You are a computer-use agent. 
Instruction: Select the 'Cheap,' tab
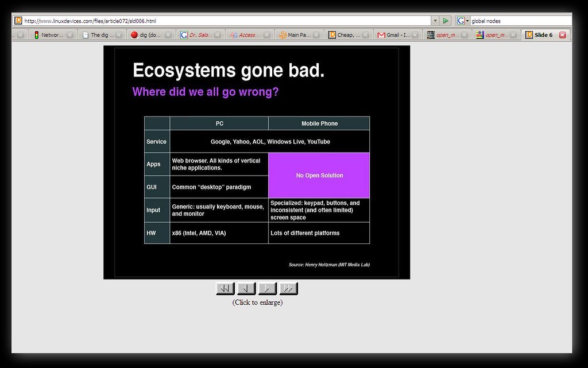(345, 35)
